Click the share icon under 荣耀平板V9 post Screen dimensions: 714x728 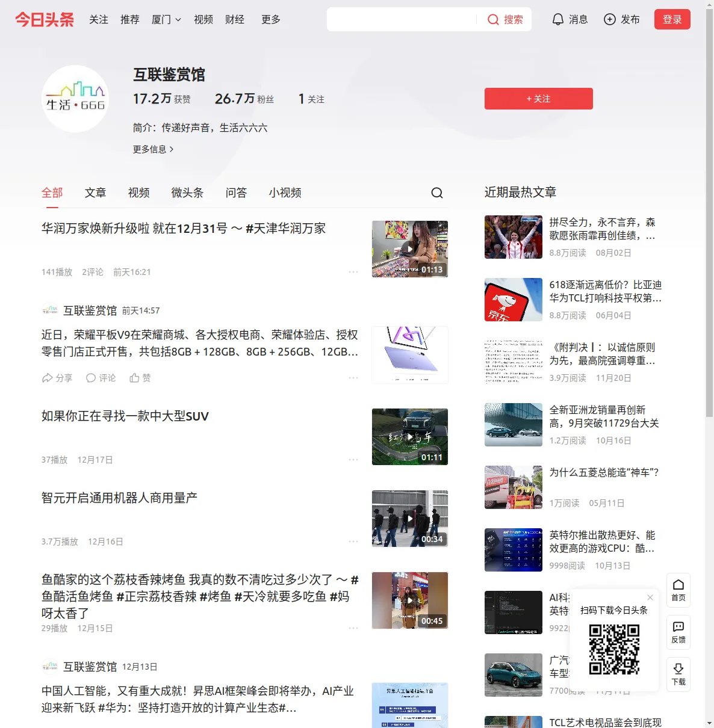point(47,378)
